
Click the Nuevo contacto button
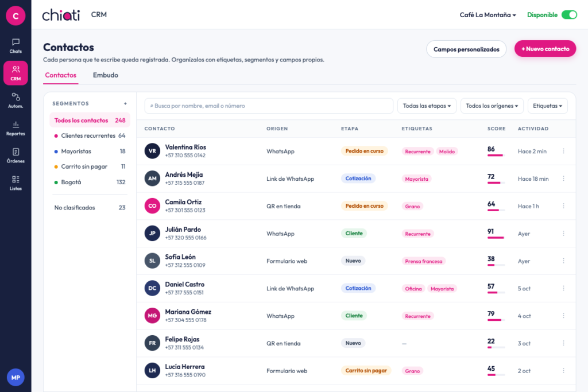pyautogui.click(x=545, y=49)
